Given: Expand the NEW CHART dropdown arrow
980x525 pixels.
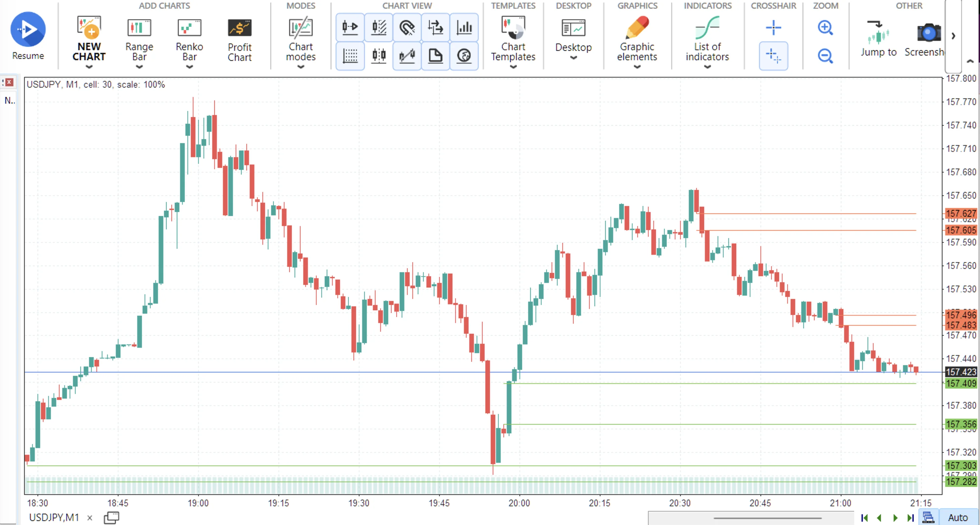Looking at the screenshot, I should (89, 67).
